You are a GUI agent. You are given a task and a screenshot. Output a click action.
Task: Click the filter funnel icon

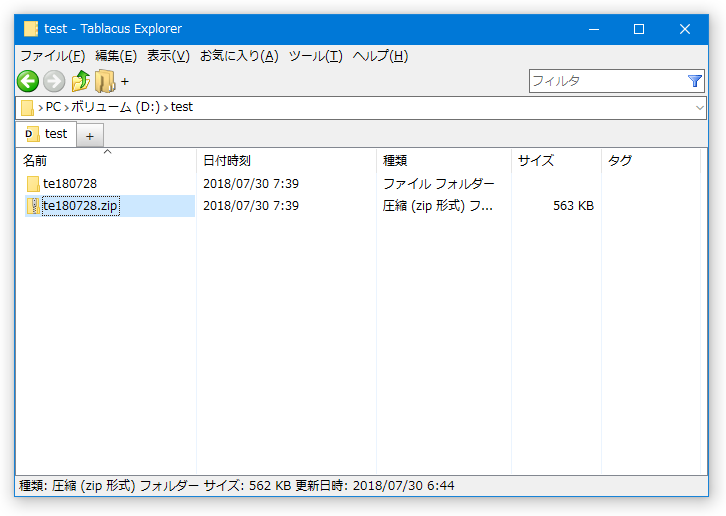tap(695, 81)
